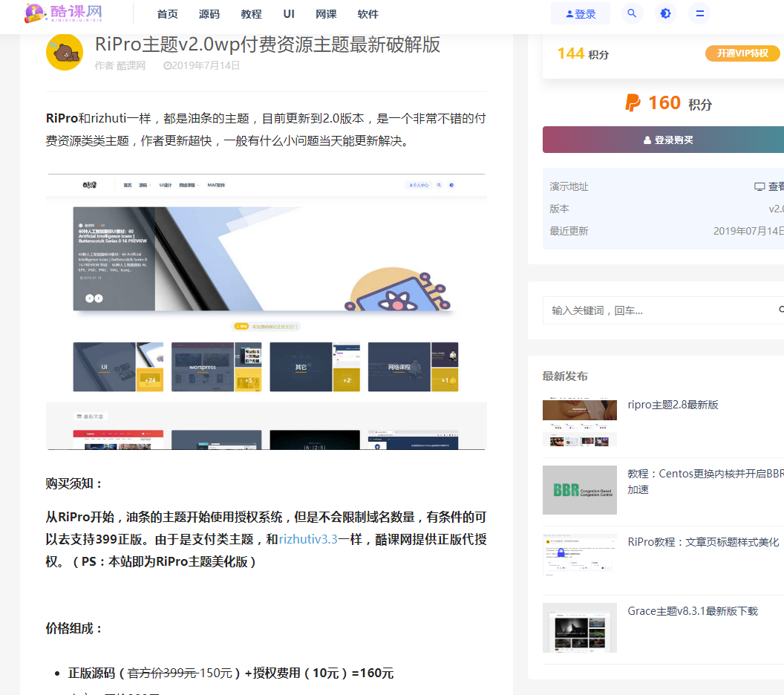The height and width of the screenshot is (695, 784).
Task: Click the monitor icon next to 演示地址
Action: (x=759, y=186)
